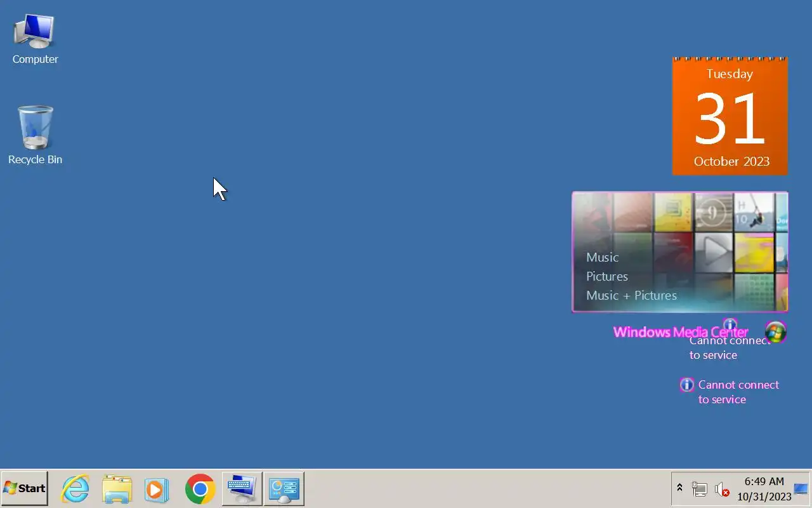
Task: Click the muted volume tray icon
Action: pyautogui.click(x=722, y=490)
